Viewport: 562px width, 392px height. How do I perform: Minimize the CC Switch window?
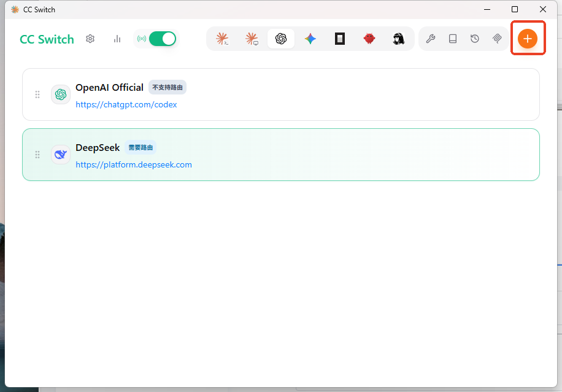(x=487, y=9)
